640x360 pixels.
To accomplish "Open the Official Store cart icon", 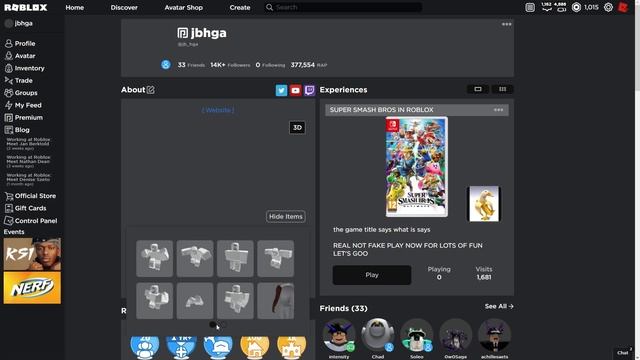I will [9, 196].
